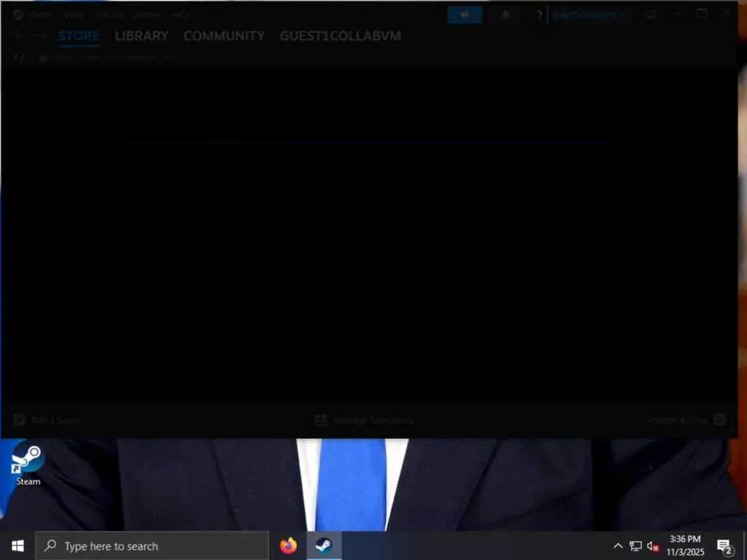Click the Steam logo icon in title bar
The image size is (747, 560).
point(18,15)
